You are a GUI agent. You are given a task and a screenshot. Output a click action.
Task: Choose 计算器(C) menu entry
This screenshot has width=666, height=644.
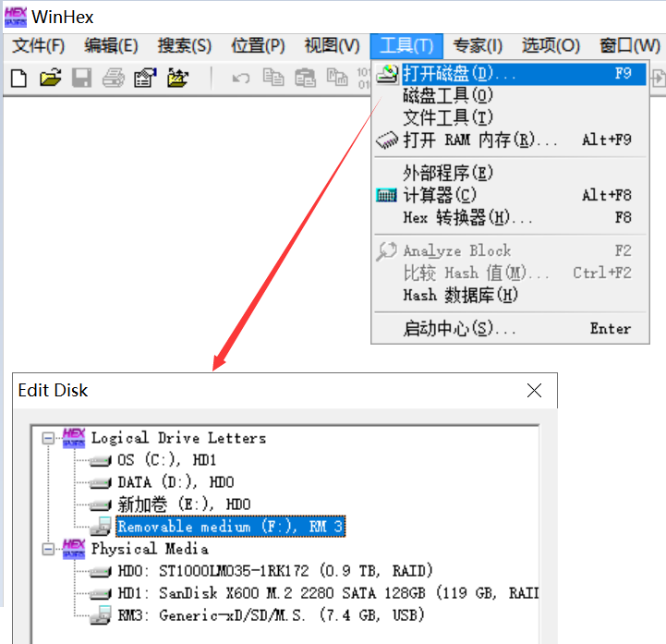[510, 195]
